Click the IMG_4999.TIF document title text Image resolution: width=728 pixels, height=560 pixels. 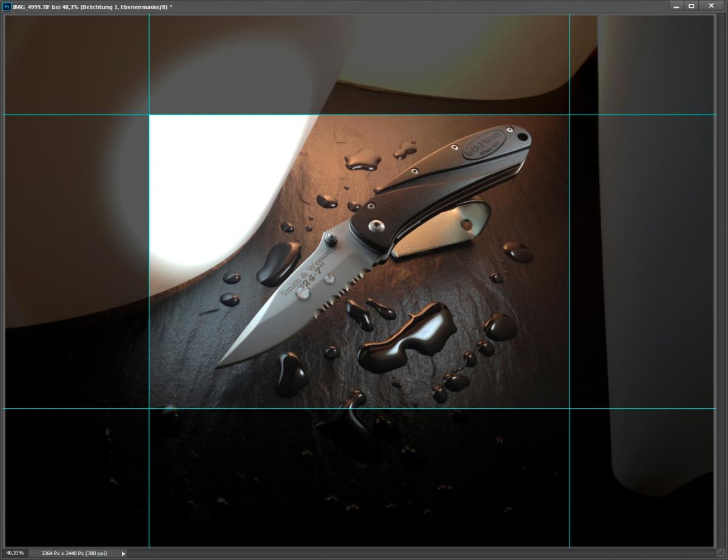[91, 6]
